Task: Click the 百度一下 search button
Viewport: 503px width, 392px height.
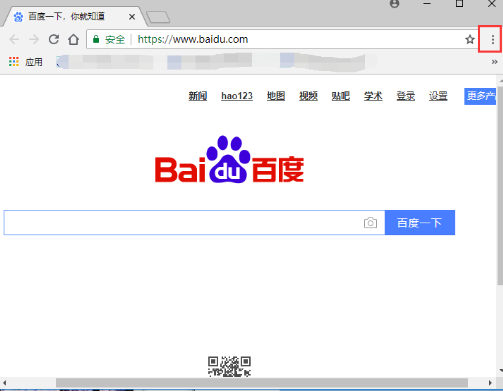Action: point(420,222)
